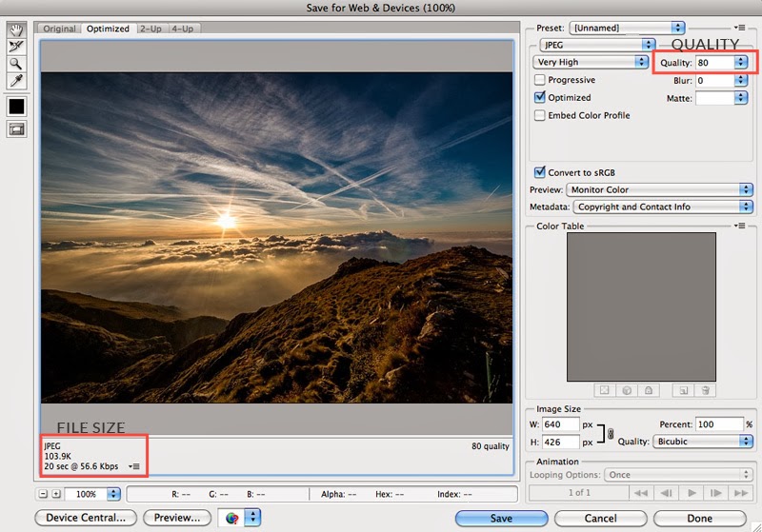This screenshot has width=762, height=532.
Task: Enable Embed Color Profile option
Action: pyautogui.click(x=540, y=115)
